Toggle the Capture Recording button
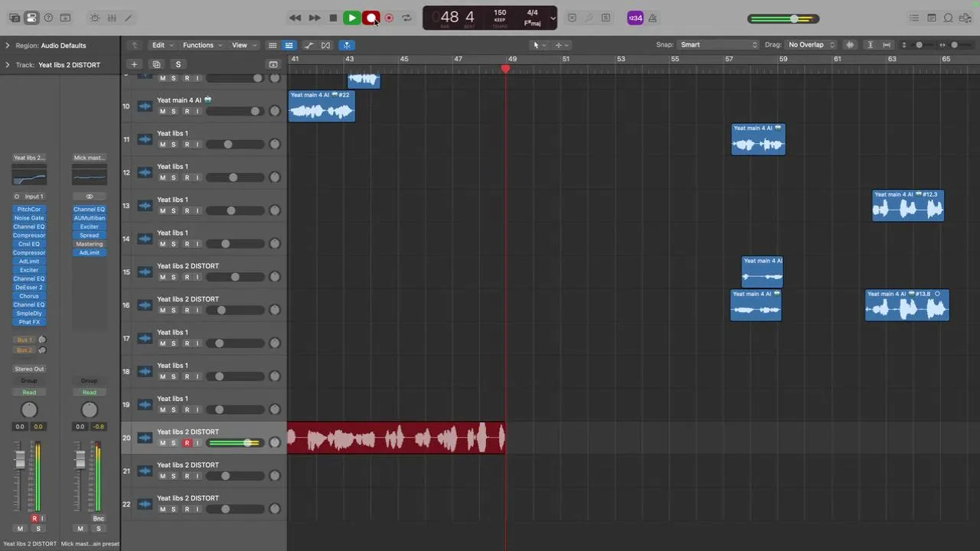Screen dimensions: 980x551 coord(389,18)
